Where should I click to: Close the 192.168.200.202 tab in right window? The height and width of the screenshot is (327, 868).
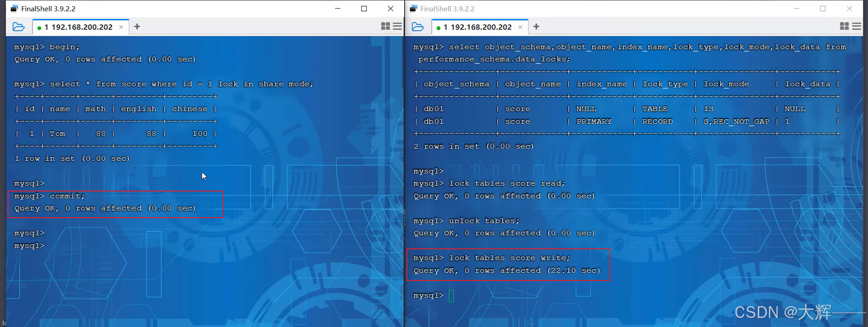(520, 27)
